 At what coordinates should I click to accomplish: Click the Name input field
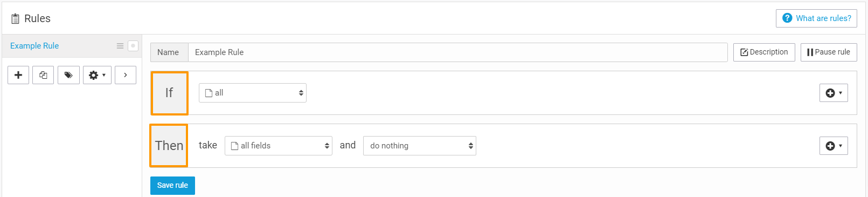pyautogui.click(x=458, y=52)
